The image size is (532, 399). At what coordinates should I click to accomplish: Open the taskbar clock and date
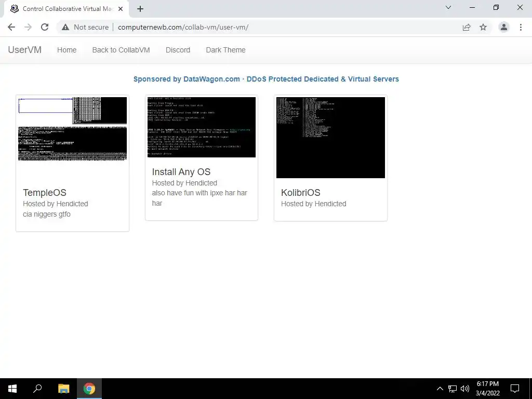487,389
